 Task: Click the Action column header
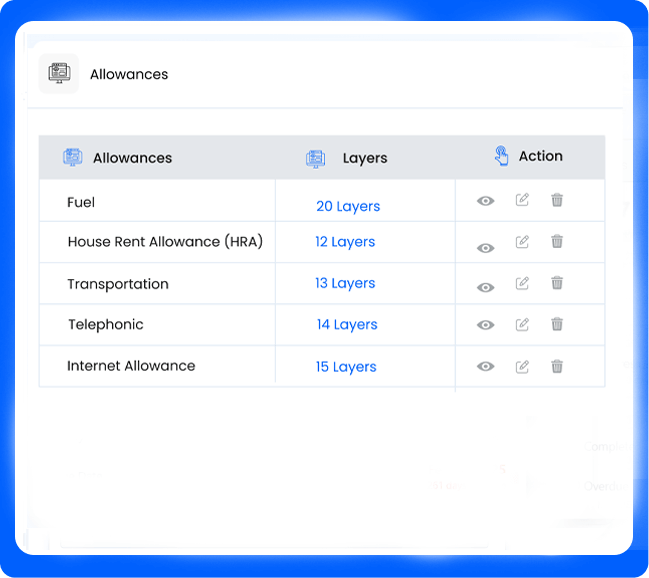[x=540, y=156]
